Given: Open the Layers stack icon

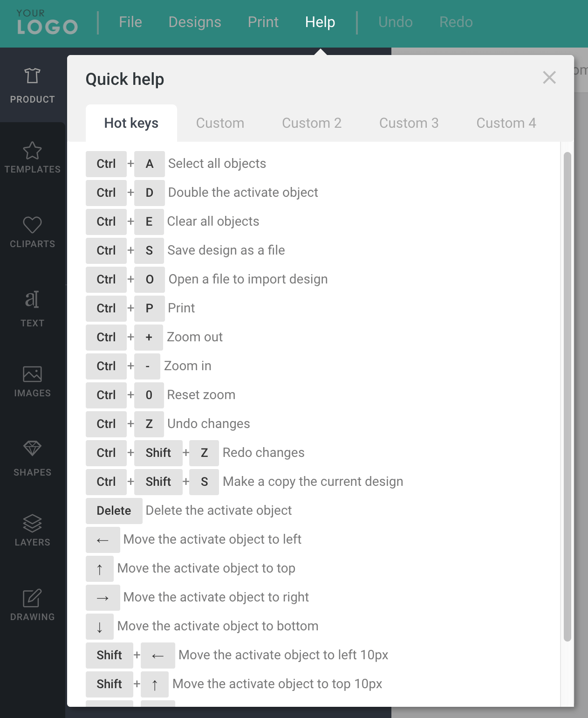Looking at the screenshot, I should (x=32, y=523).
